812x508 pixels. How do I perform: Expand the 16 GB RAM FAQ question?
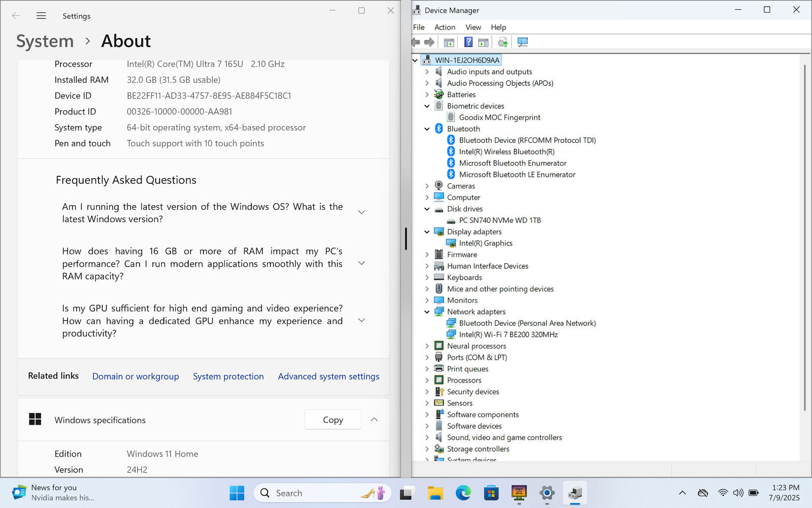point(361,263)
